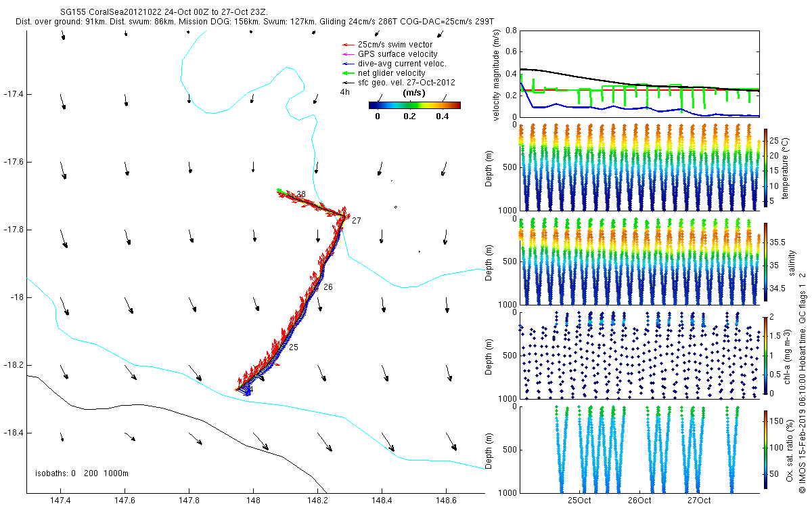Click the '4h' label near the legend
Viewport: 812px width, 508px height.
[344, 91]
